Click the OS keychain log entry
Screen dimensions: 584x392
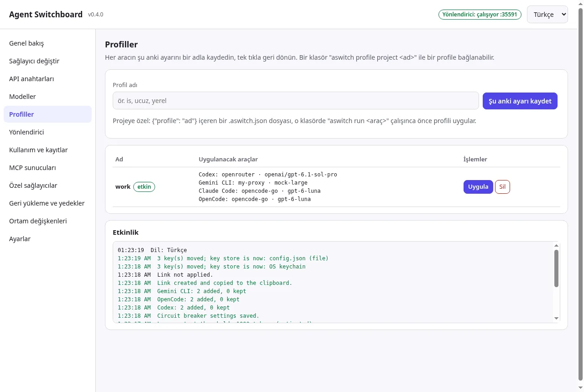212,267
